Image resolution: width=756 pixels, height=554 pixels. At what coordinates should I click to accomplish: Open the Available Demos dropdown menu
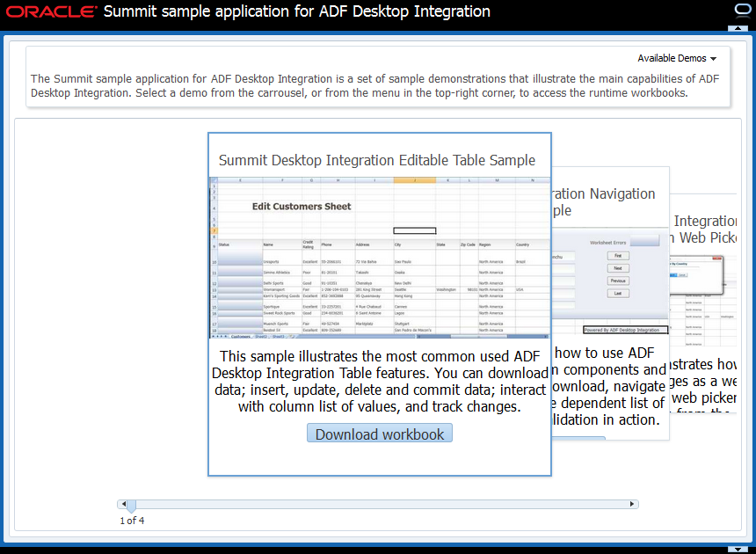tap(677, 58)
